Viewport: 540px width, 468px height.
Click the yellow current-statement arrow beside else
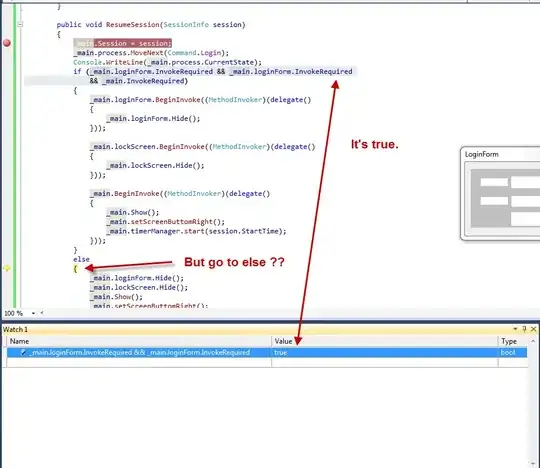7,269
